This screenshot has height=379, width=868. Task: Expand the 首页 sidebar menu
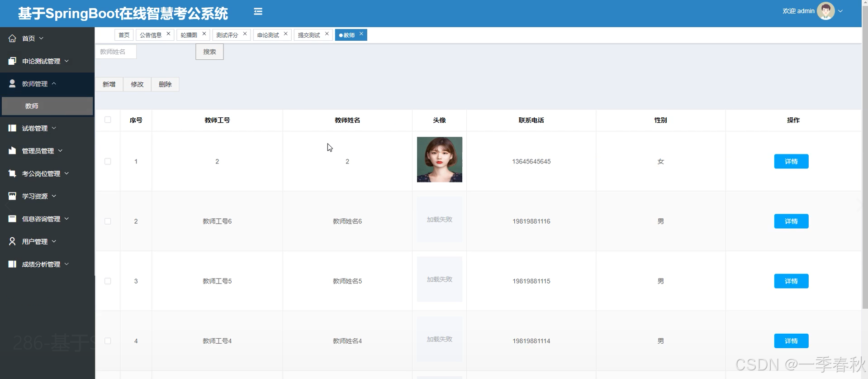pos(41,38)
